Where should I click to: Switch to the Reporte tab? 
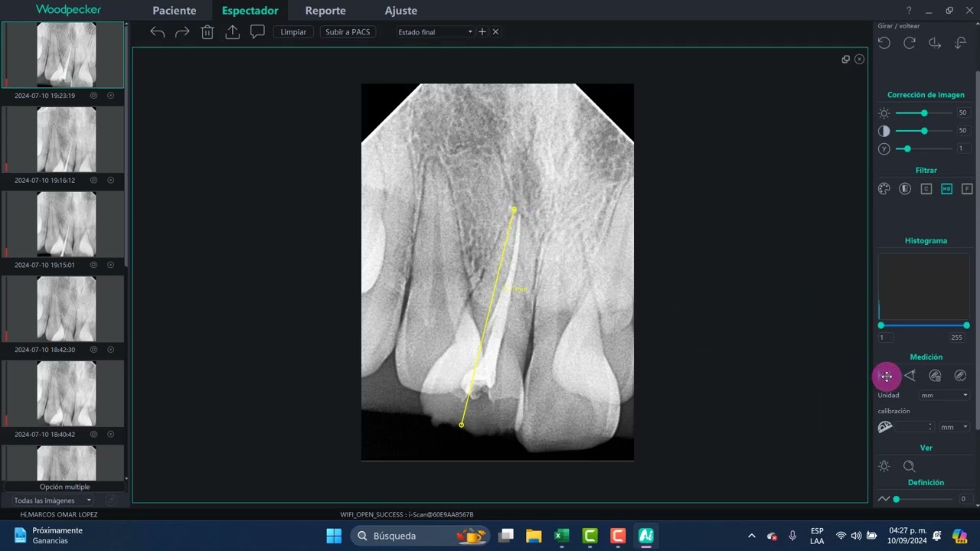tap(325, 11)
